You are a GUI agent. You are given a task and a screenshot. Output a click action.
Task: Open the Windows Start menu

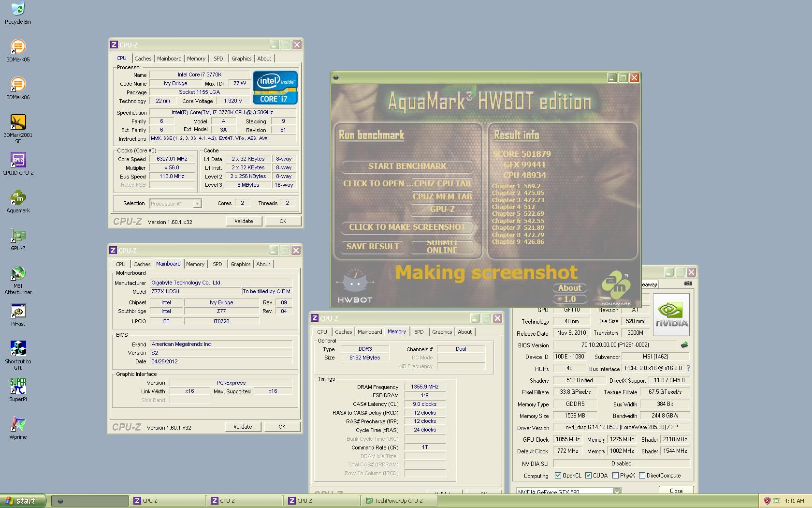pyautogui.click(x=23, y=501)
